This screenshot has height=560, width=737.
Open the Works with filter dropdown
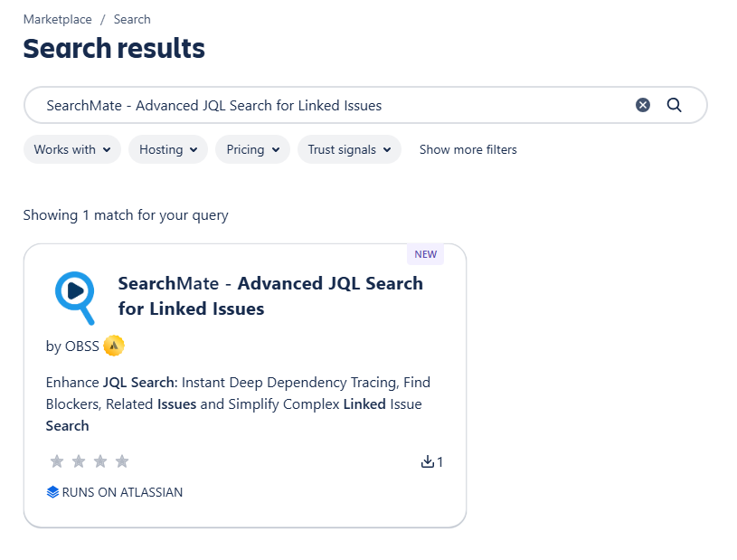72,149
